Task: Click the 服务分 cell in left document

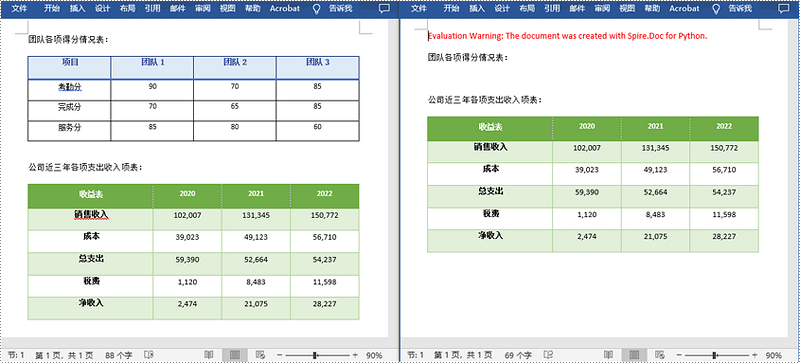Action: click(x=69, y=131)
